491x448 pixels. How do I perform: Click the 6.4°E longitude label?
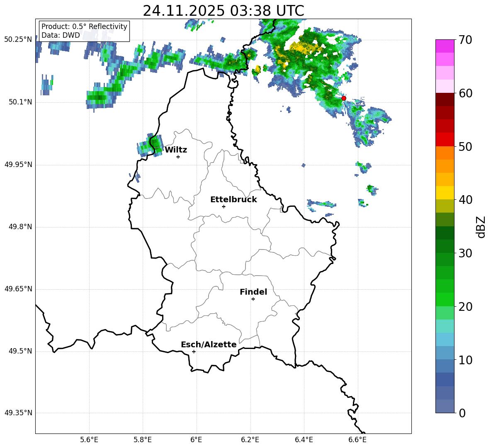coord(304,440)
